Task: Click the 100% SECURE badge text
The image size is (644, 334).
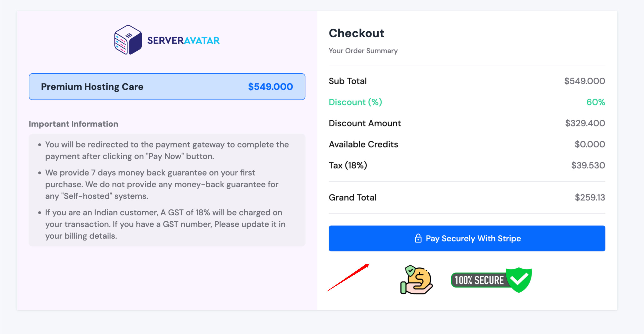Action: (x=479, y=280)
